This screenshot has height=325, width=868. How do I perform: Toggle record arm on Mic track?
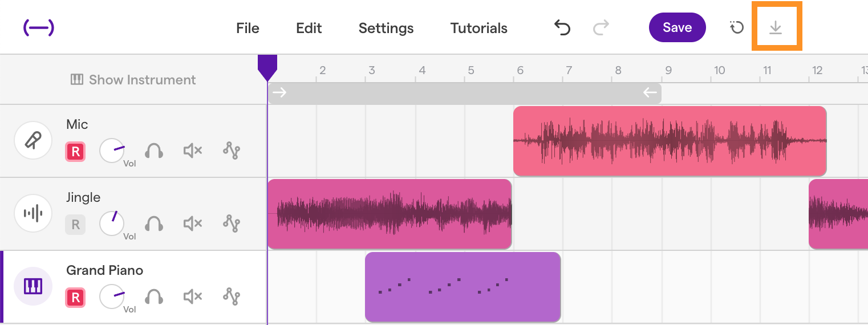point(75,152)
